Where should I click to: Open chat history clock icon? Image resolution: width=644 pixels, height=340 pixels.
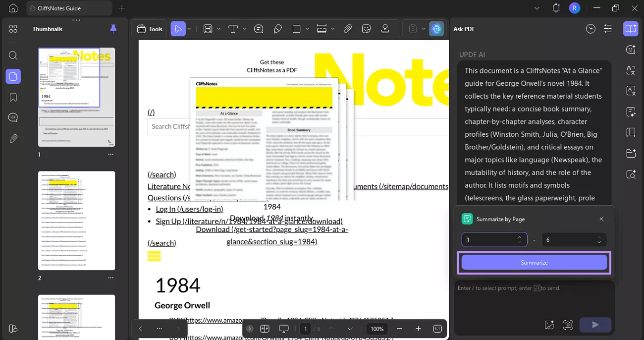click(x=590, y=29)
